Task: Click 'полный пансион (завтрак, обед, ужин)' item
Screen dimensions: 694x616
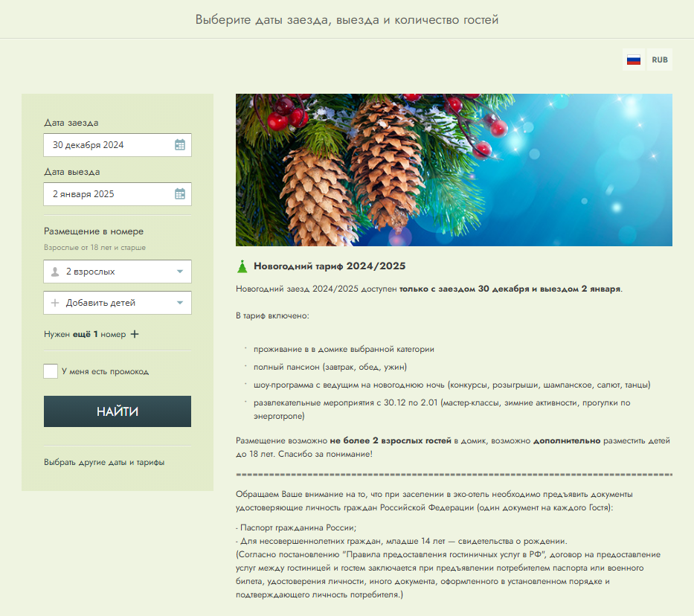Action: click(330, 367)
